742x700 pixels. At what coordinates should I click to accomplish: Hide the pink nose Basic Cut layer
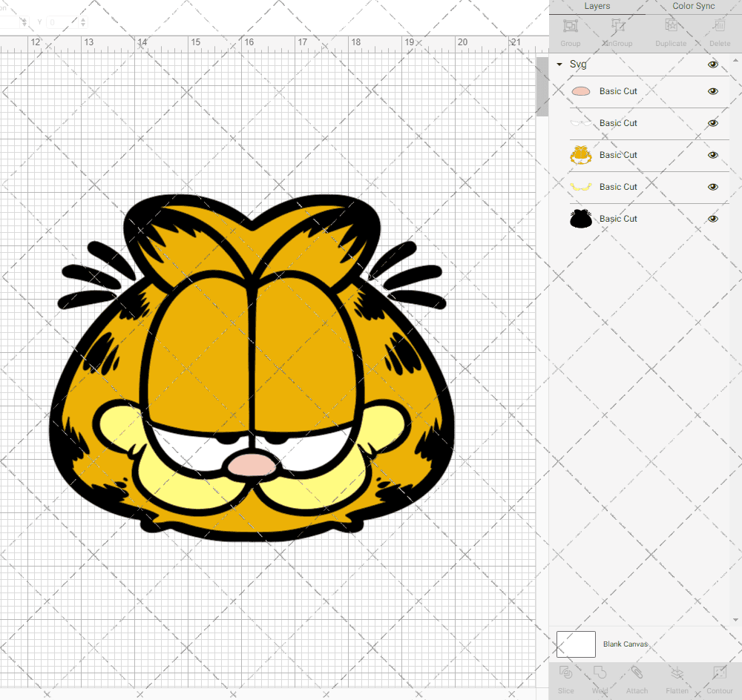[x=712, y=91]
